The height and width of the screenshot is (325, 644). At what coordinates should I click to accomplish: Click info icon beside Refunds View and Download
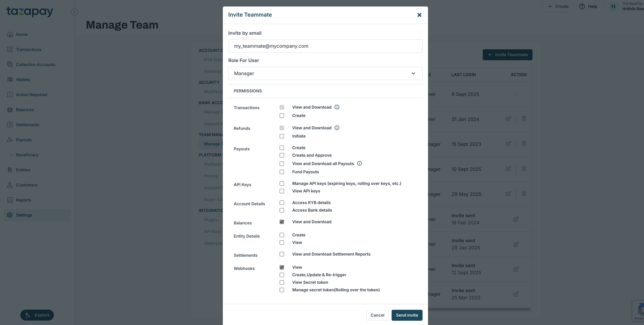pyautogui.click(x=337, y=128)
